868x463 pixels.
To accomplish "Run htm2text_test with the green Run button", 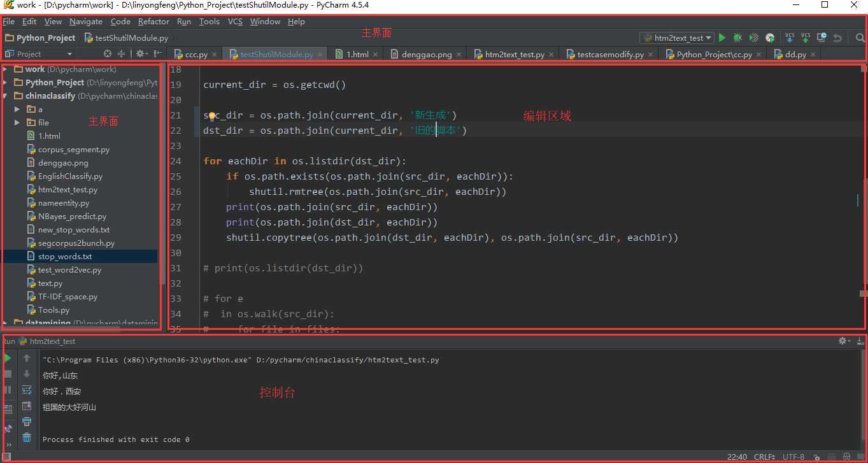I will coord(722,38).
